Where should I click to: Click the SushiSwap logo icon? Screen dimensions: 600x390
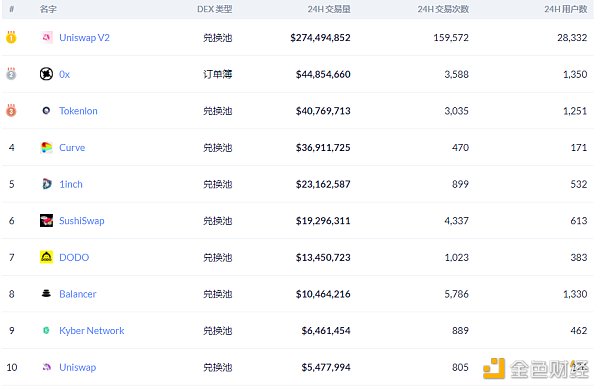pyautogui.click(x=46, y=220)
